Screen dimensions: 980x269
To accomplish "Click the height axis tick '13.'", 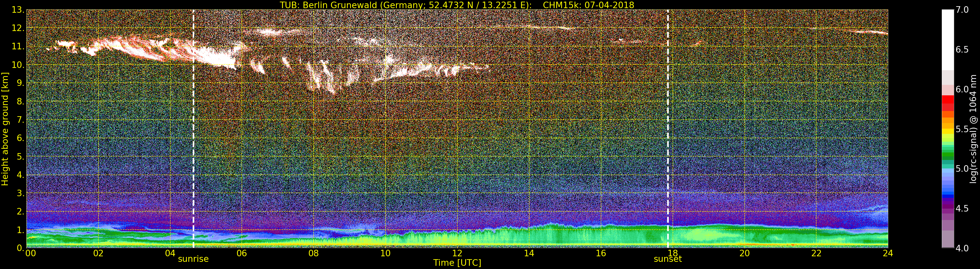I will pyautogui.click(x=18, y=10).
